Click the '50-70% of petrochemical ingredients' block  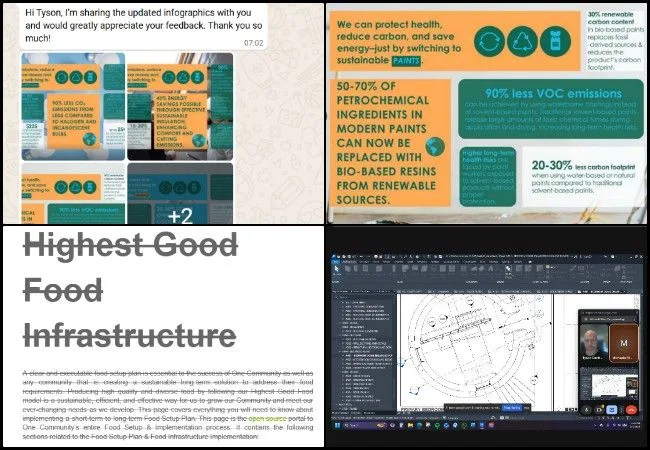tap(390, 143)
